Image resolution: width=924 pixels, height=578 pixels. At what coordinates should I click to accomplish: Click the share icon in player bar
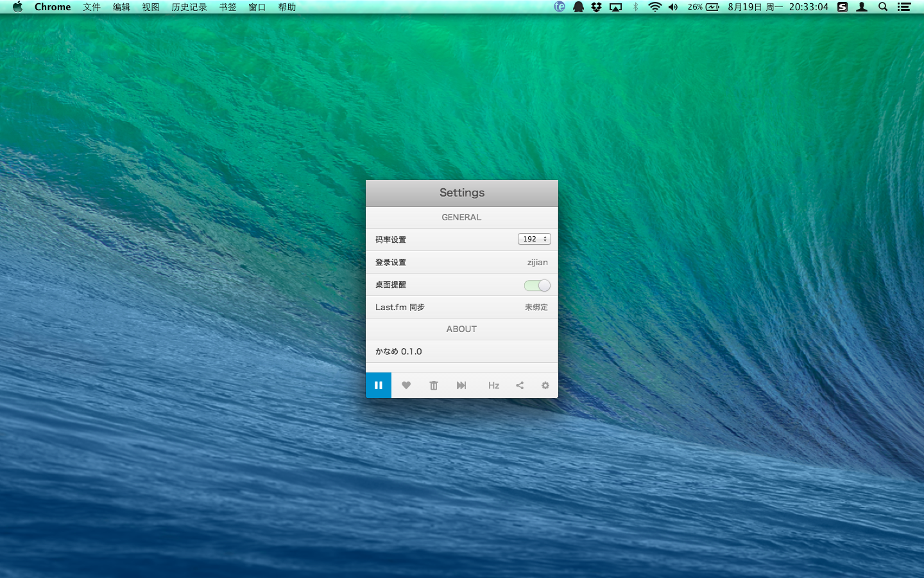(520, 385)
